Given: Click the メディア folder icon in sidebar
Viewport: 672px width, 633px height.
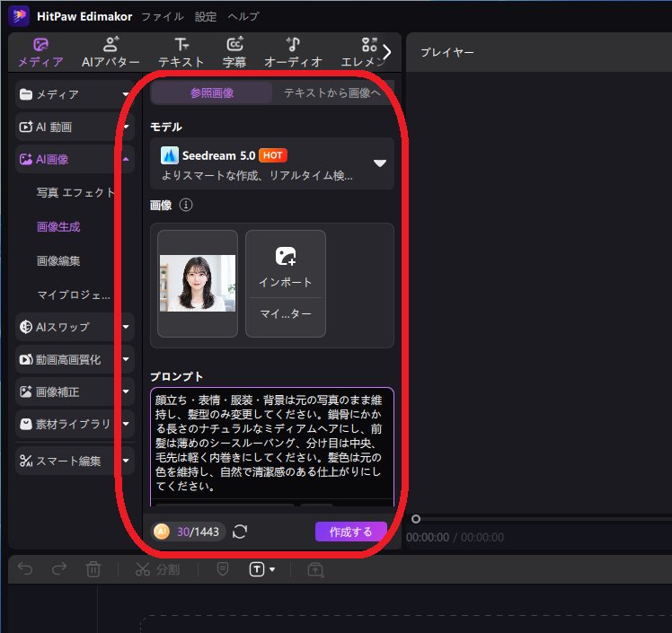Looking at the screenshot, I should tap(26, 94).
